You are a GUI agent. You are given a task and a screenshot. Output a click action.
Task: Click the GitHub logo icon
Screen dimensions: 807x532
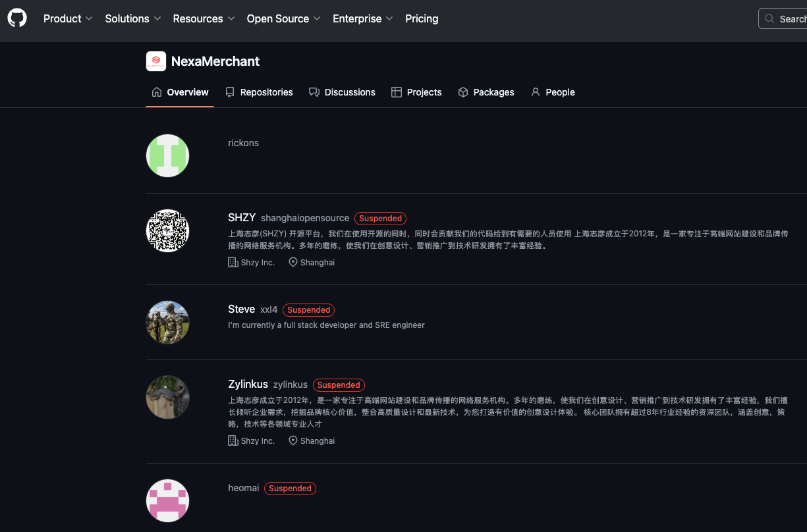click(x=17, y=18)
